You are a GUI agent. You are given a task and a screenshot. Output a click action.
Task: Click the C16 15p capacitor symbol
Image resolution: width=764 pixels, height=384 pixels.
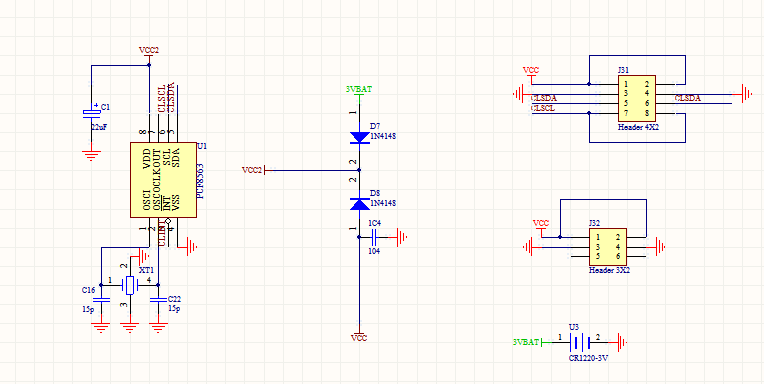[x=101, y=300]
